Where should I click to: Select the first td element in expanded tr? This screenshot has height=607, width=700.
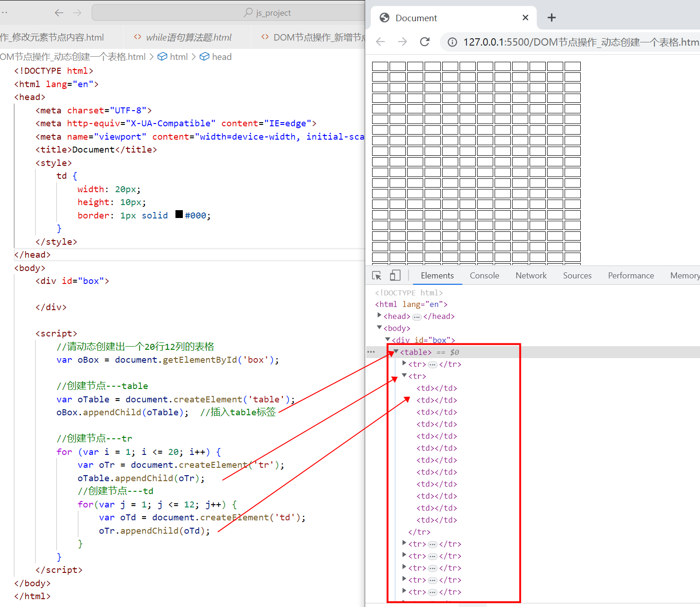(437, 388)
